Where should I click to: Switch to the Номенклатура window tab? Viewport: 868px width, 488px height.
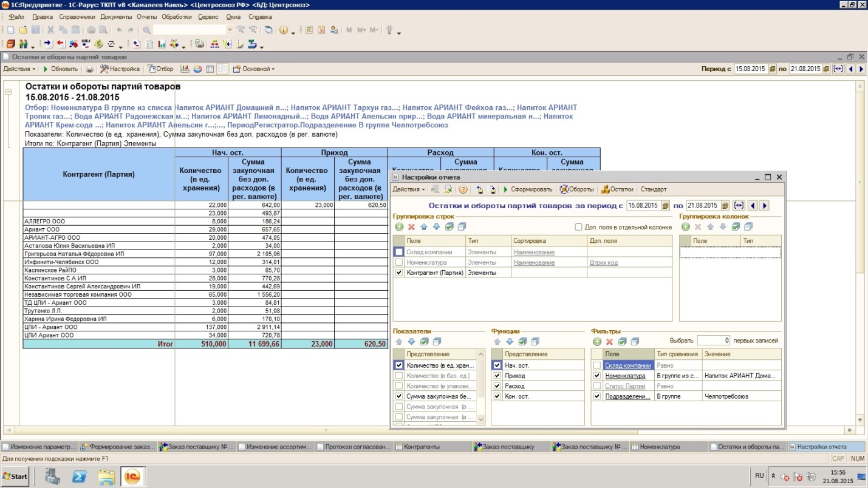[x=669, y=447]
